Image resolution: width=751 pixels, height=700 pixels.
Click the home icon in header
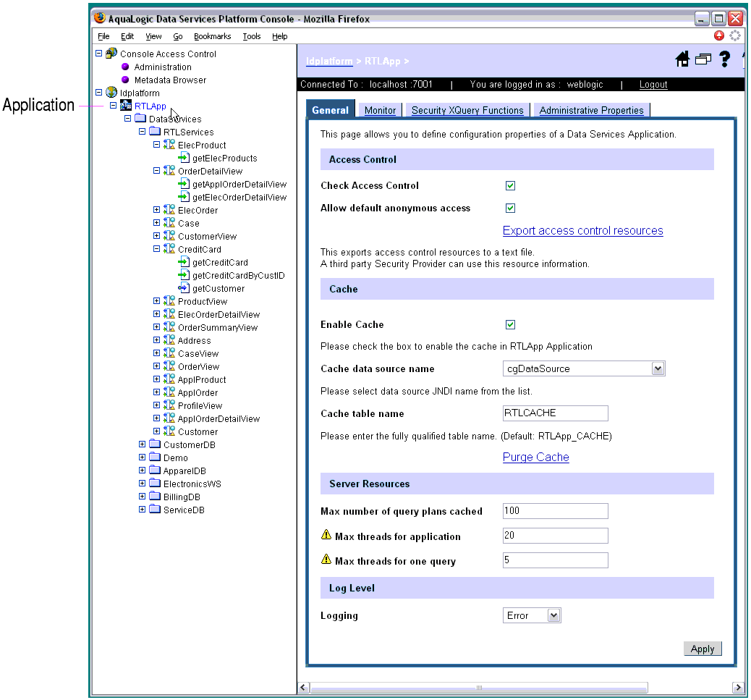682,59
